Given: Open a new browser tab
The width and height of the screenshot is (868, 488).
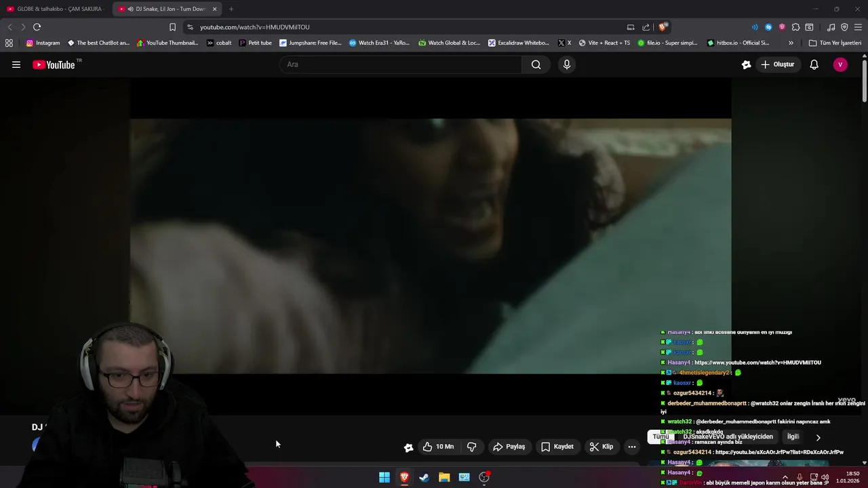Looking at the screenshot, I should [x=231, y=9].
